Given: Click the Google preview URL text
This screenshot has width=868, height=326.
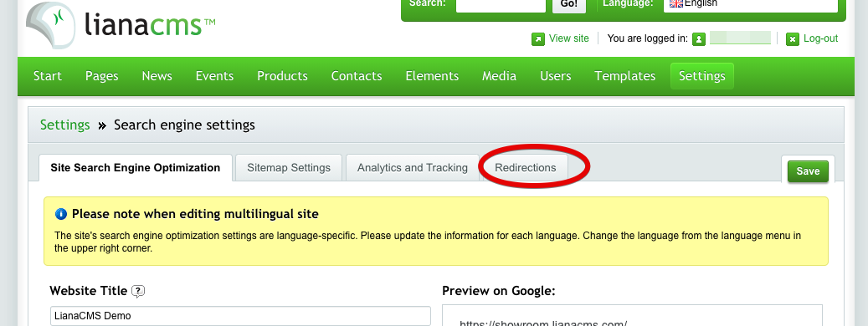Looking at the screenshot, I should pyautogui.click(x=543, y=323).
